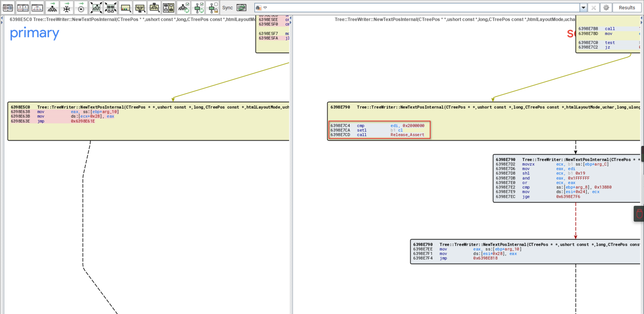The height and width of the screenshot is (314, 644).
Task: Collapse primary panel using left edge arrow
Action: 2,18
